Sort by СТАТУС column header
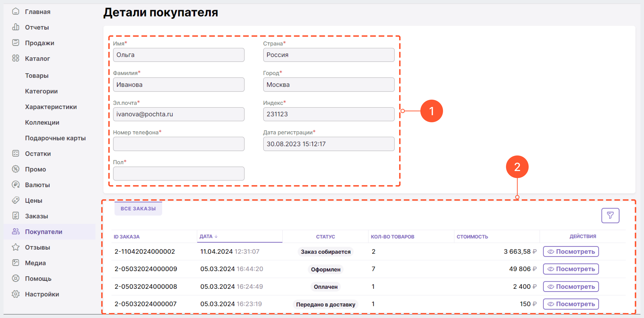644x318 pixels. click(325, 237)
